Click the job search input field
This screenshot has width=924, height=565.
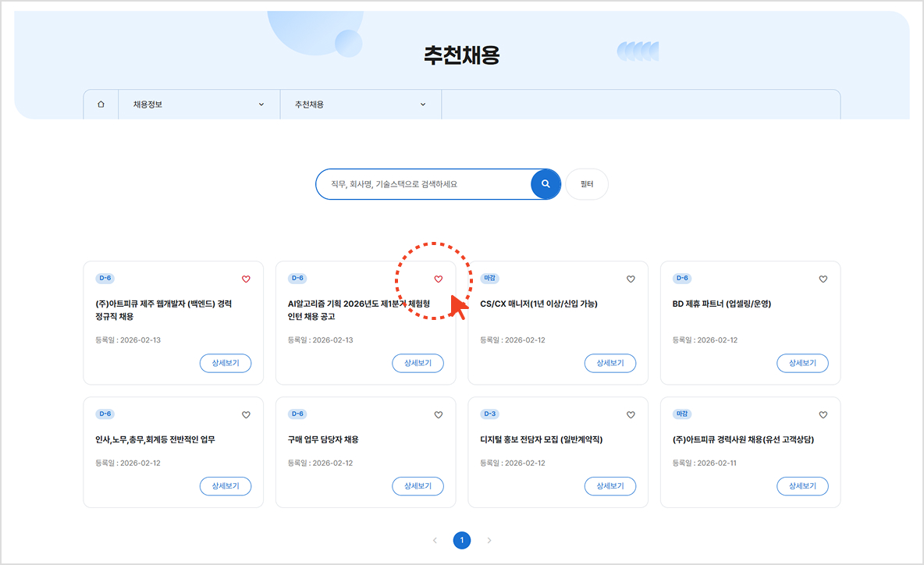[x=421, y=183]
